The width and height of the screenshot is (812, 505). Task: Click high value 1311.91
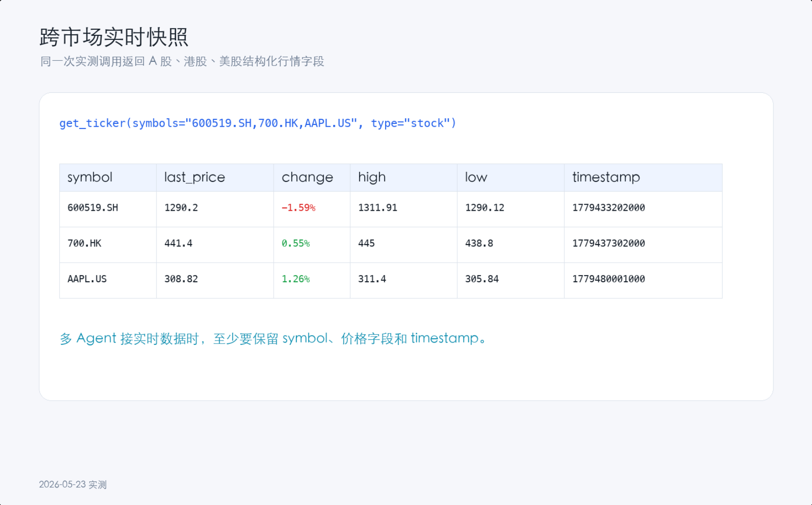click(x=378, y=208)
